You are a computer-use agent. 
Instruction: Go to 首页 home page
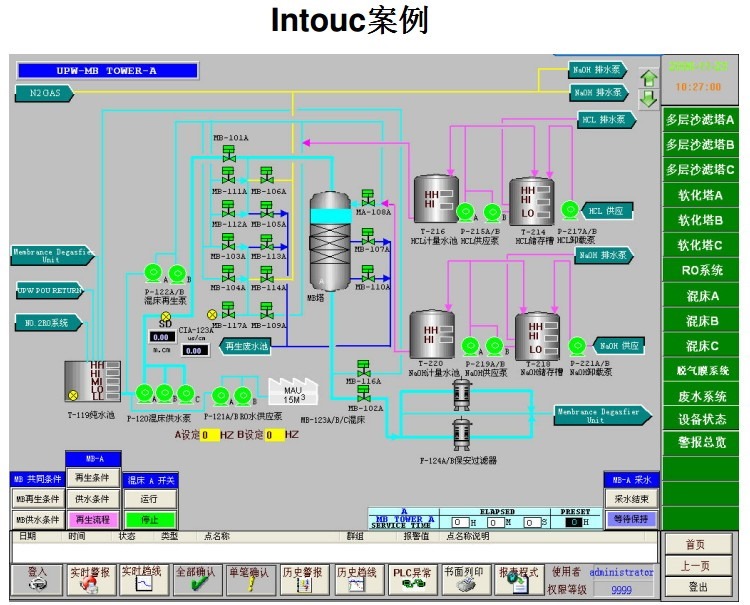coord(698,544)
